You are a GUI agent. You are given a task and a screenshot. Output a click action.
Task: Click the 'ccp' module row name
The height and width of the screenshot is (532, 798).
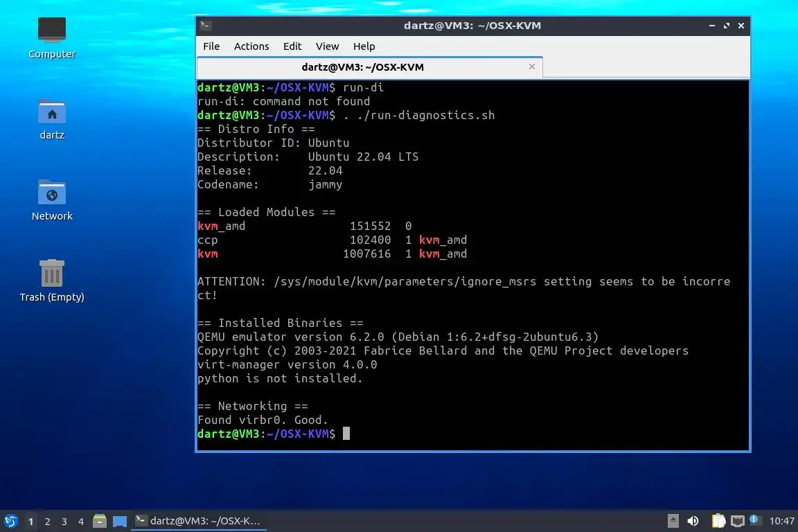click(x=208, y=240)
